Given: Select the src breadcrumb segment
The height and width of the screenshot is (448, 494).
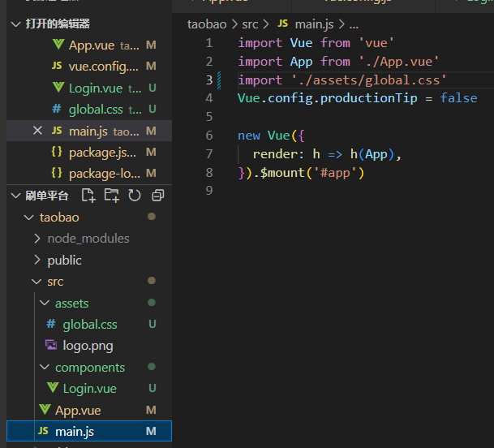Looking at the screenshot, I should click(249, 24).
